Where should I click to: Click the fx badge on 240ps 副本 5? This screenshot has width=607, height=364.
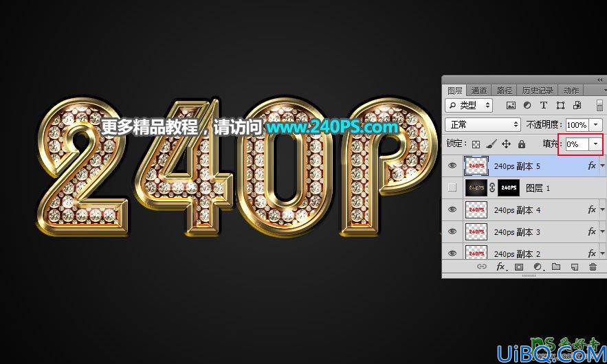pos(591,166)
